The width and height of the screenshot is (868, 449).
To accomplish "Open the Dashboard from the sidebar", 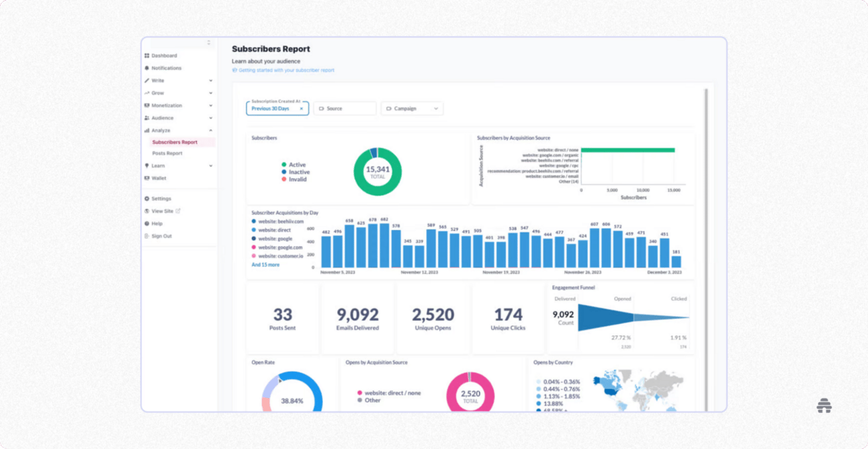I will (x=147, y=54).
